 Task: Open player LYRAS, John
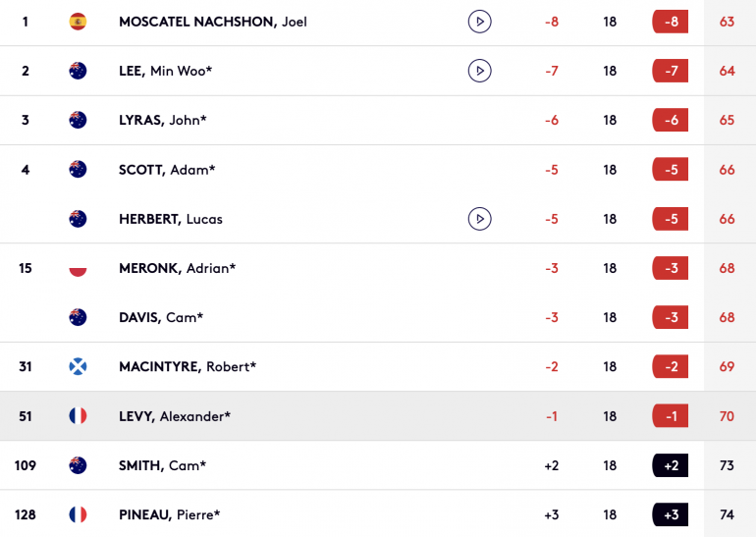coord(162,120)
